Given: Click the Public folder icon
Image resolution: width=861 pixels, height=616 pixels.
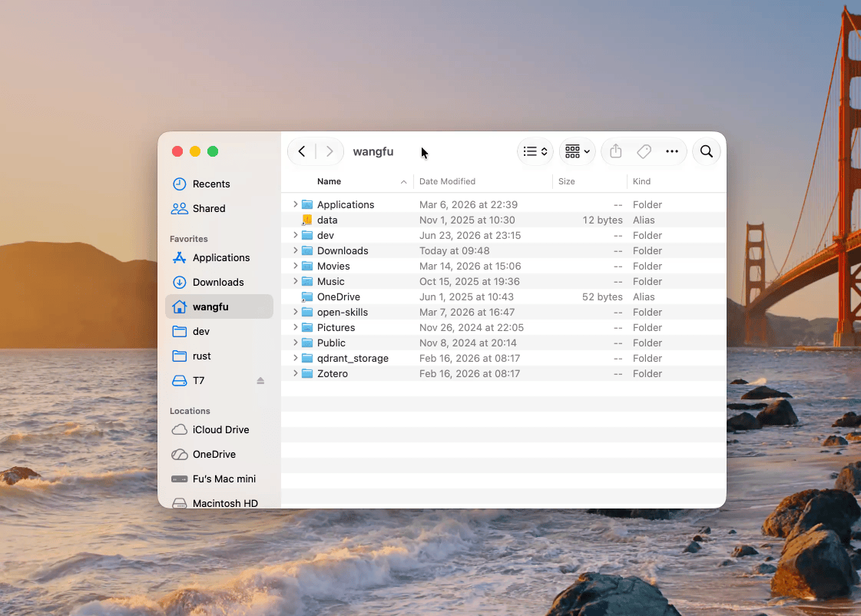Looking at the screenshot, I should pos(307,343).
